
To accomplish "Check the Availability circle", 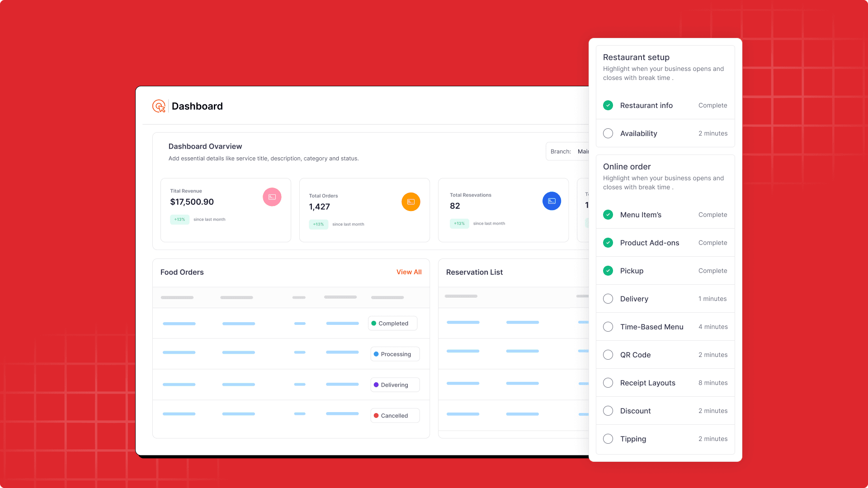I will (x=608, y=133).
